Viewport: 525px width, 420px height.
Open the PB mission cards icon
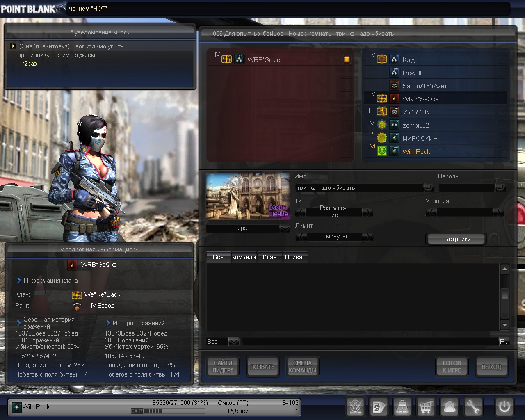(378, 407)
